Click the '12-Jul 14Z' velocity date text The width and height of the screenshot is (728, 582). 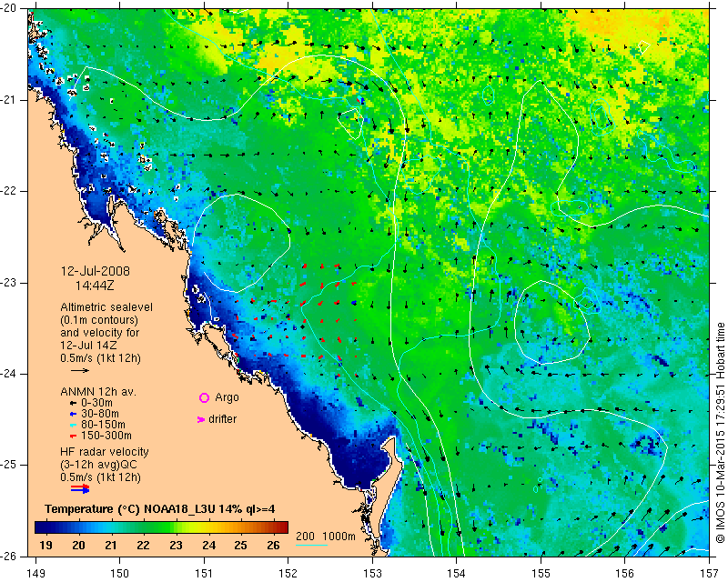[x=88, y=346]
